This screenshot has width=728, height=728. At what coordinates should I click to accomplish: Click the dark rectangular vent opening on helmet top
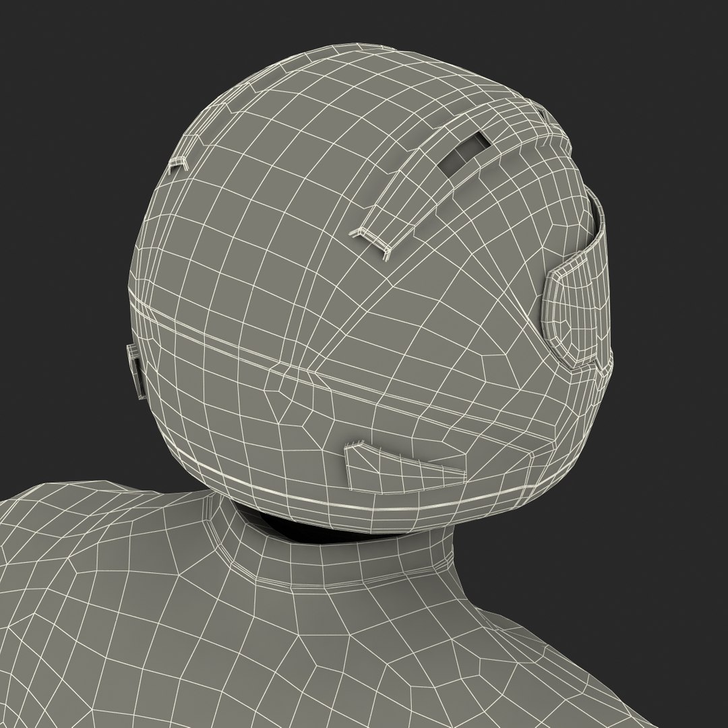(465, 153)
